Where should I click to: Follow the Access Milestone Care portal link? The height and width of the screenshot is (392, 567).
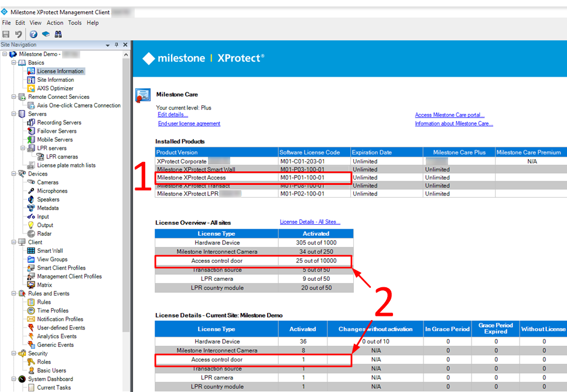(449, 115)
